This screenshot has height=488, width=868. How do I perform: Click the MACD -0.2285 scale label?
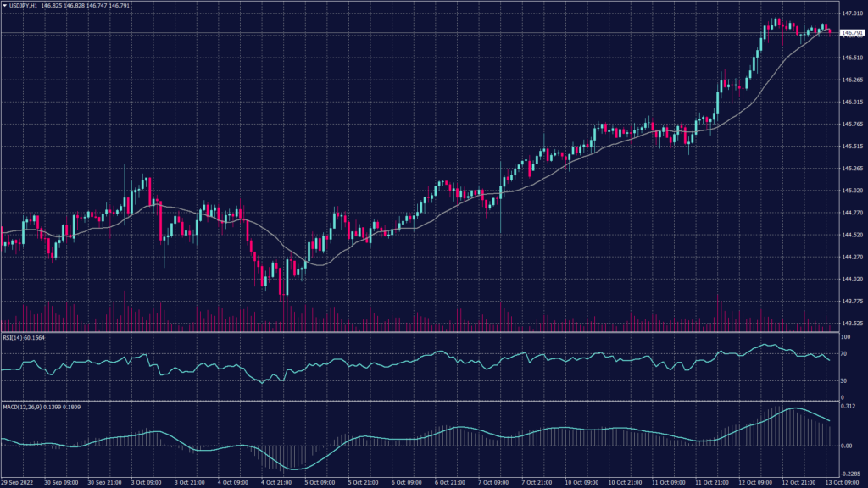(850, 474)
